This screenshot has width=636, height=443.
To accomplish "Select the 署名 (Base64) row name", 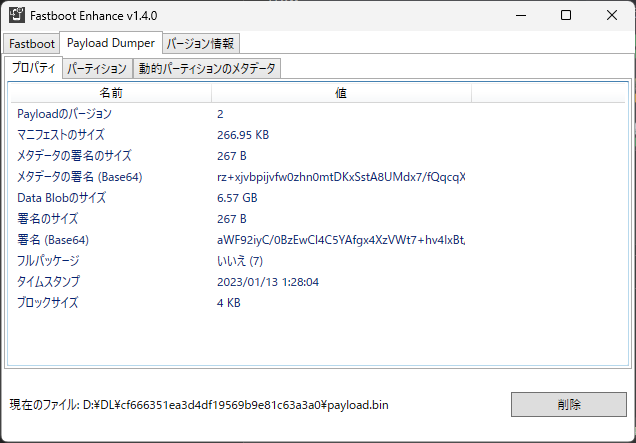I will click(x=53, y=240).
